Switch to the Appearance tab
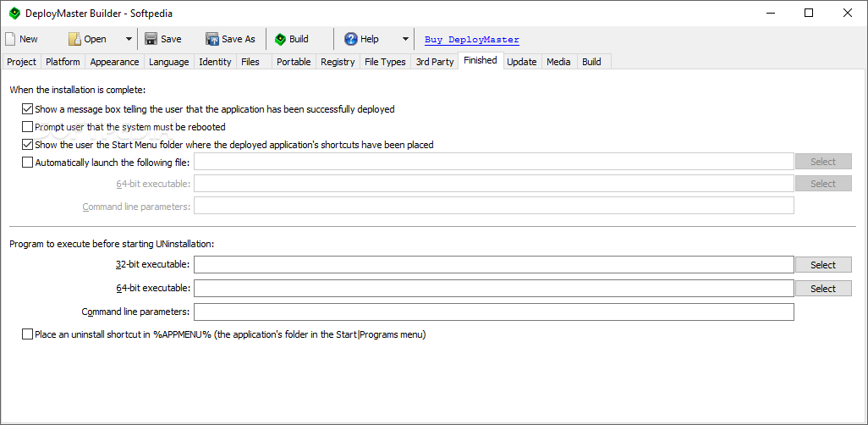This screenshot has height=425, width=868. (x=114, y=62)
